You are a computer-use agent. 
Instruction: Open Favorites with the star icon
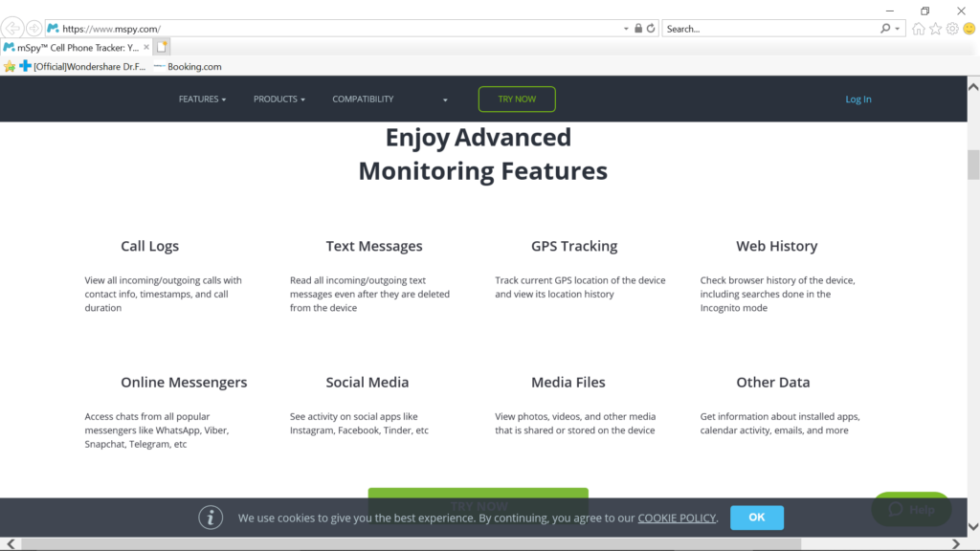pos(933,28)
